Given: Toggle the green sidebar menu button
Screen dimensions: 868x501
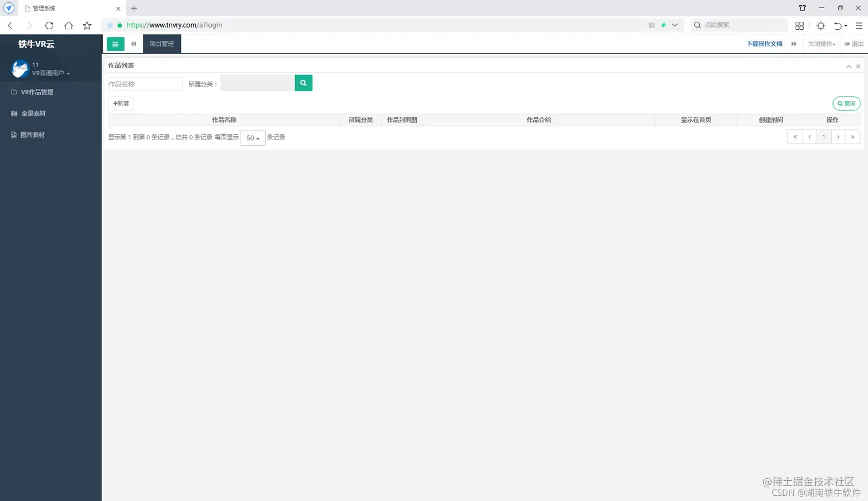Looking at the screenshot, I should click(x=115, y=44).
